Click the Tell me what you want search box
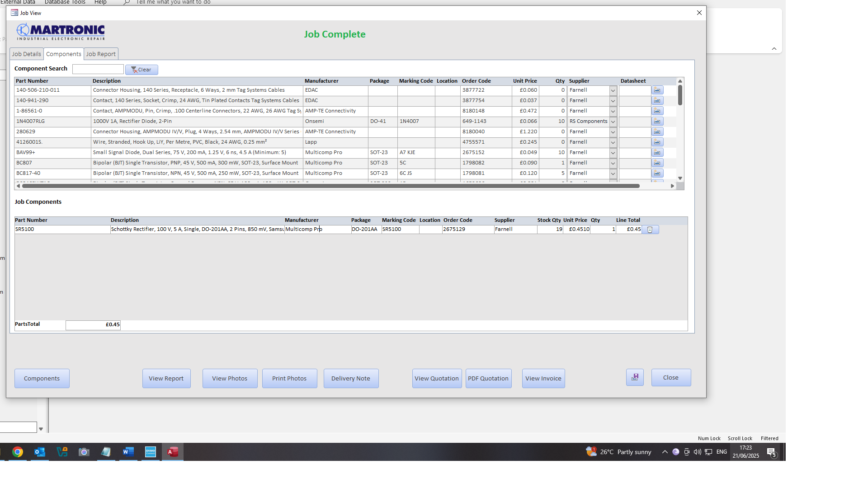 coord(173,2)
